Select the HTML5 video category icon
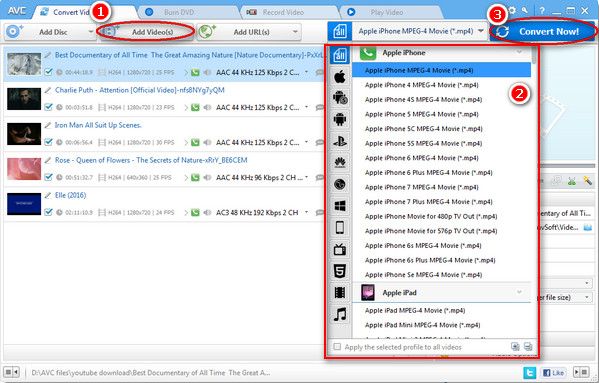The image size is (599, 383). click(340, 271)
